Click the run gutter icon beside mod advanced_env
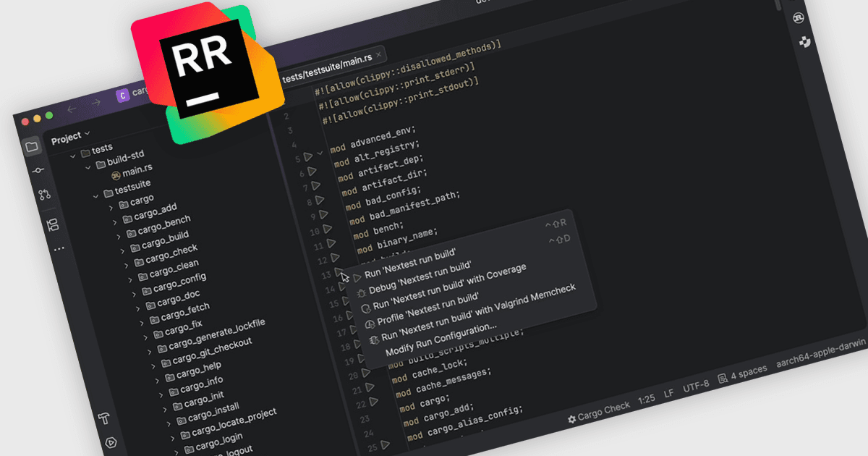 [x=308, y=156]
